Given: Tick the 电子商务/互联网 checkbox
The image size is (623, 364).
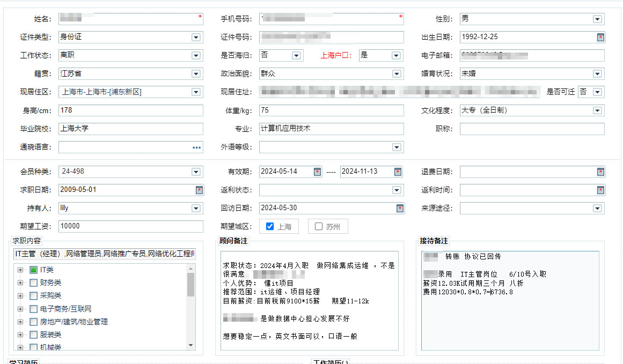Looking at the screenshot, I should coord(33,309).
